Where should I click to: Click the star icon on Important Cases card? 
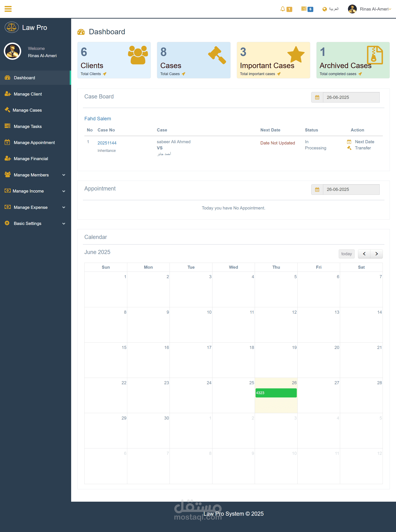(x=296, y=55)
